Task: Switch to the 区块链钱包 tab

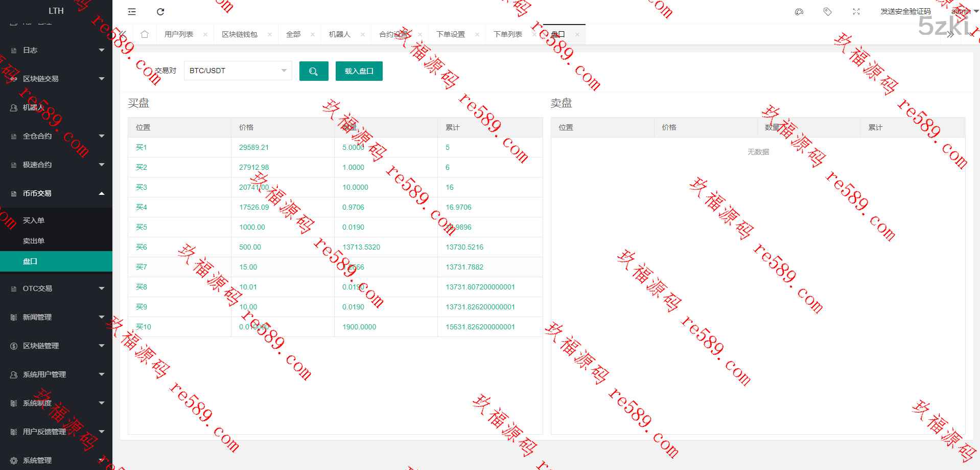Action: click(x=239, y=34)
